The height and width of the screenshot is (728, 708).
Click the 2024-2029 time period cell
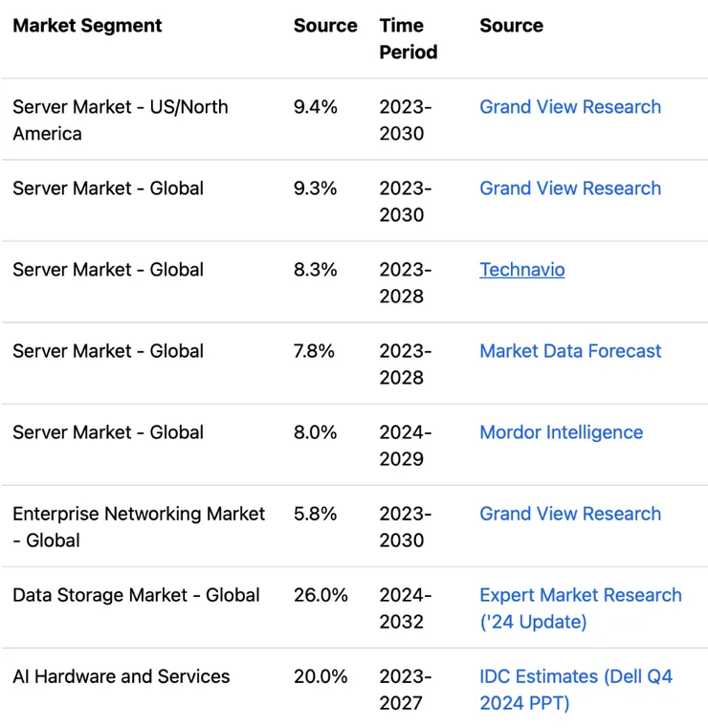pos(405,446)
